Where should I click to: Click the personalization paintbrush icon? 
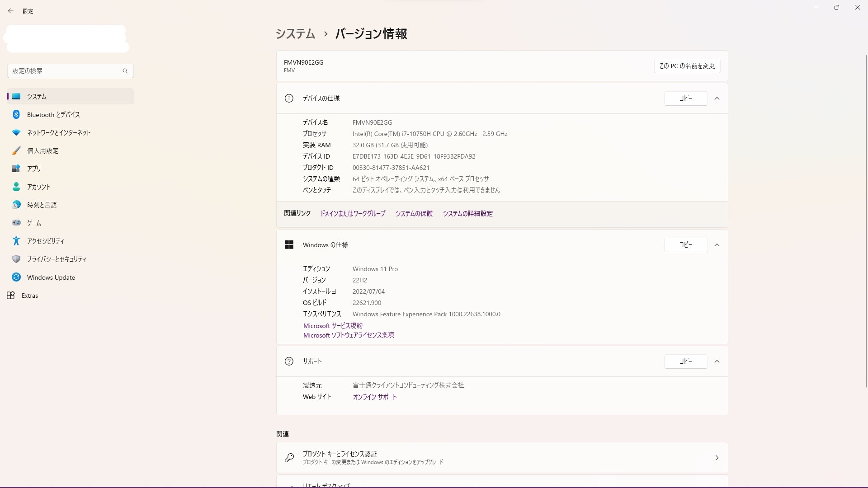pyautogui.click(x=16, y=150)
